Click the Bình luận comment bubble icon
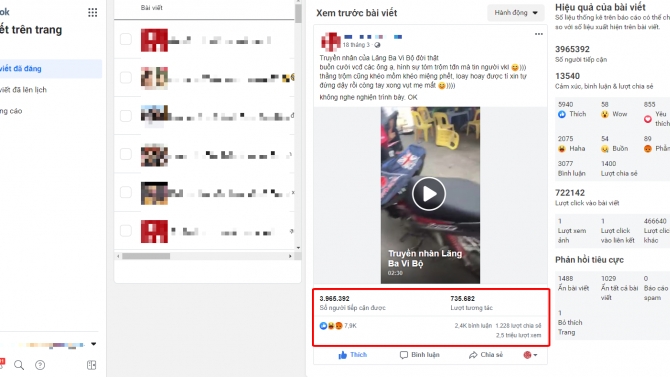 [403, 355]
